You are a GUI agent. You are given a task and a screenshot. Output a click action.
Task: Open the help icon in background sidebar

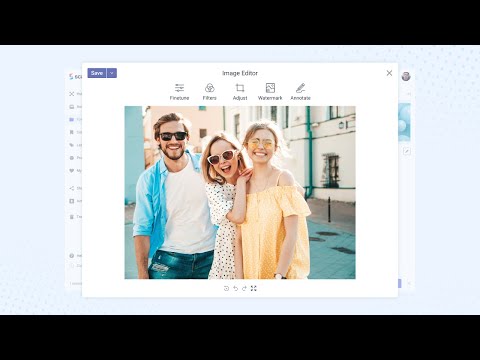72,256
